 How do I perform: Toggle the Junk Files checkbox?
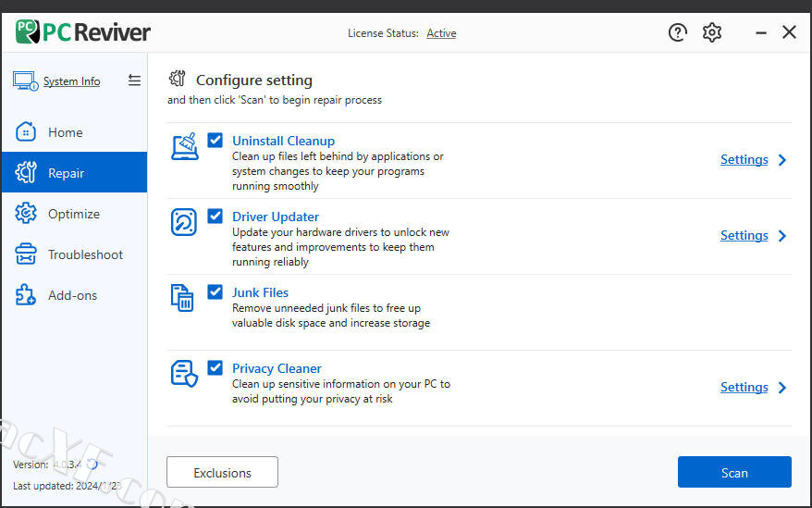tap(215, 292)
